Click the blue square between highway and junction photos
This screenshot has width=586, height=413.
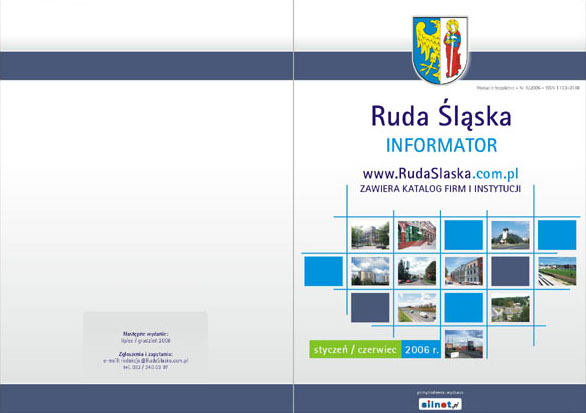coord(463,308)
